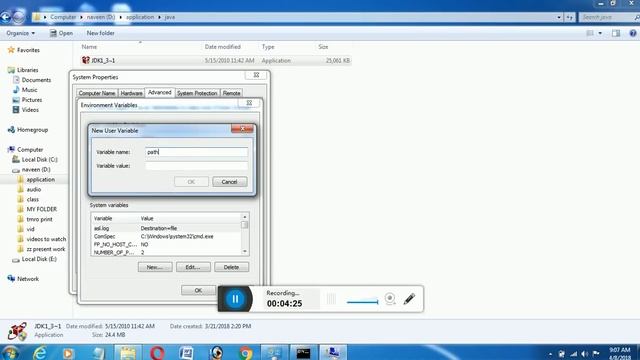Open Google Chrome from taskbar
The image size is (640, 360).
pos(245,353)
